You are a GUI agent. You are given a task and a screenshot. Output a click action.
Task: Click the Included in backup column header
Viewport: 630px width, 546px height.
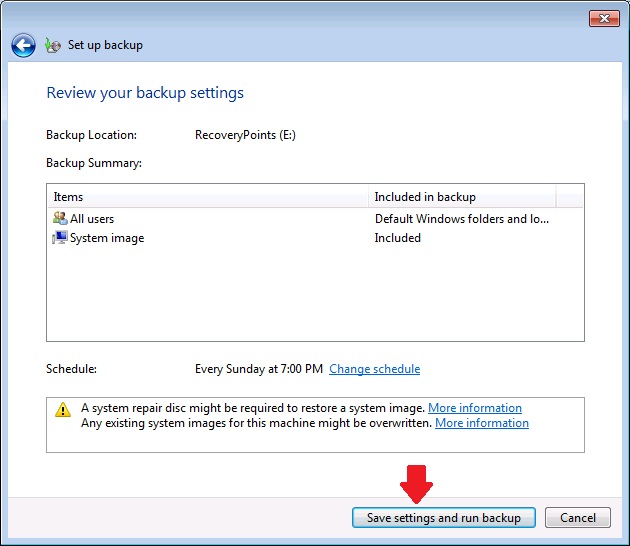click(x=460, y=197)
